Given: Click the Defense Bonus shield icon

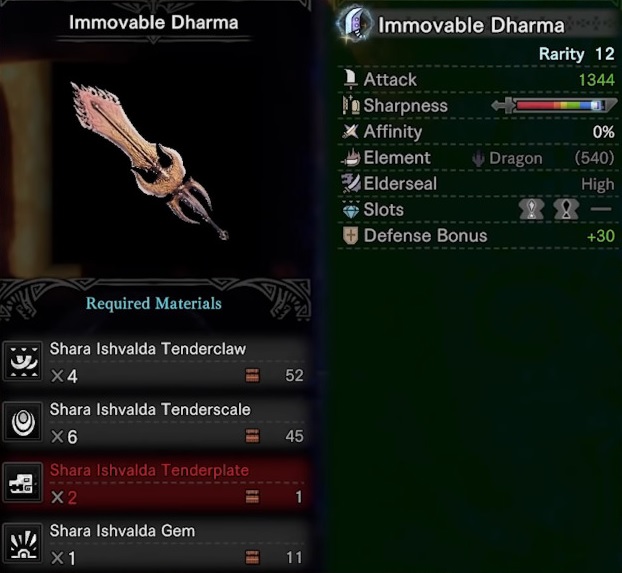Looking at the screenshot, I should 350,235.
